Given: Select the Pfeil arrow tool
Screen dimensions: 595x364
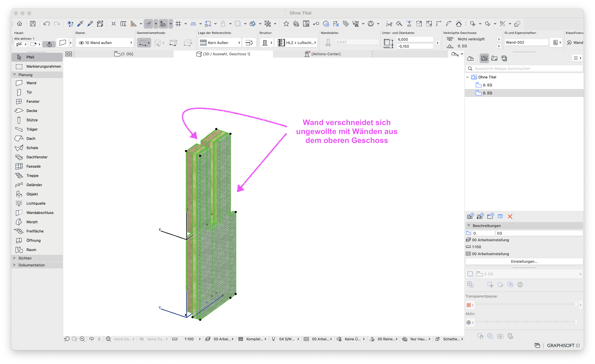Looking at the screenshot, I should pos(37,57).
